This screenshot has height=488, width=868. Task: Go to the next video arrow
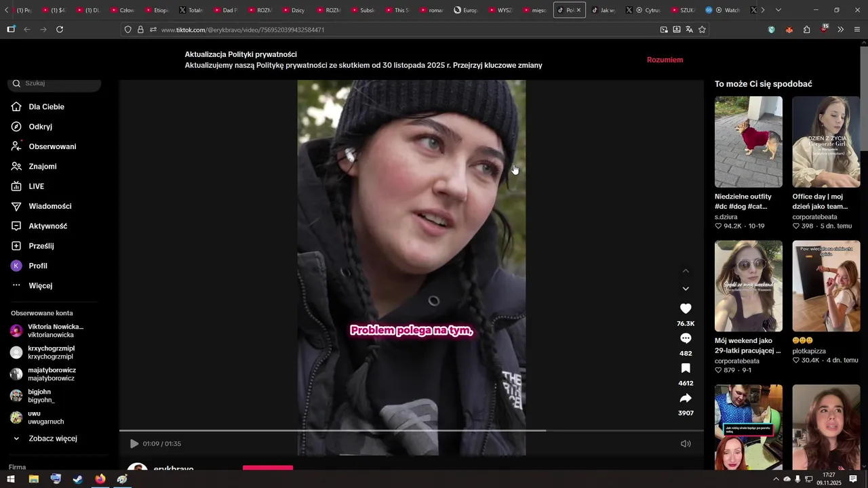tap(686, 289)
